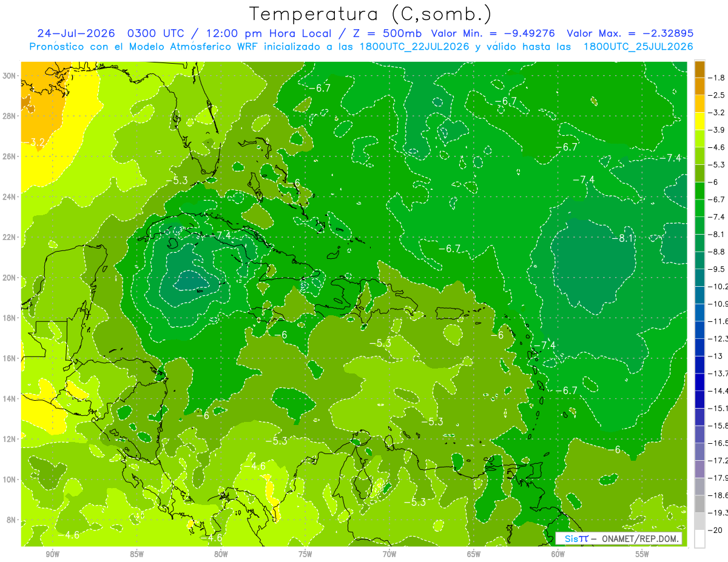Click the '-8.1' contour label on the map
Image resolution: width=728 pixels, height=562 pixels.
[x=622, y=238]
